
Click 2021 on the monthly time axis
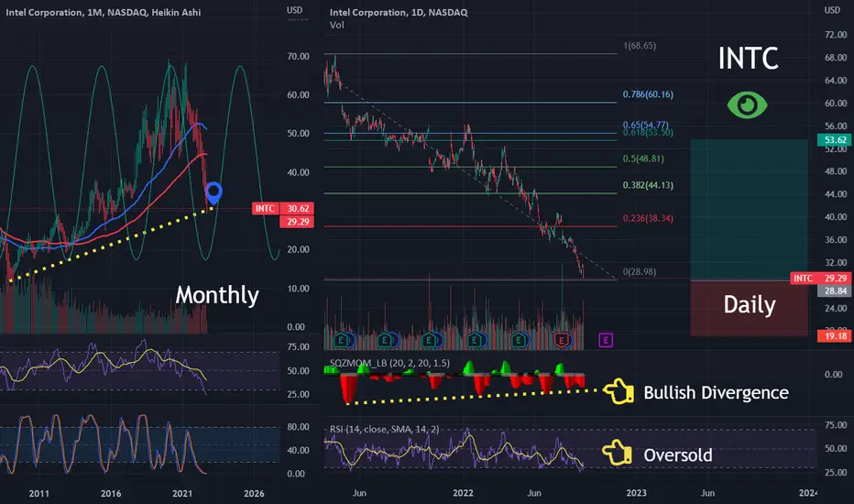coord(182,494)
